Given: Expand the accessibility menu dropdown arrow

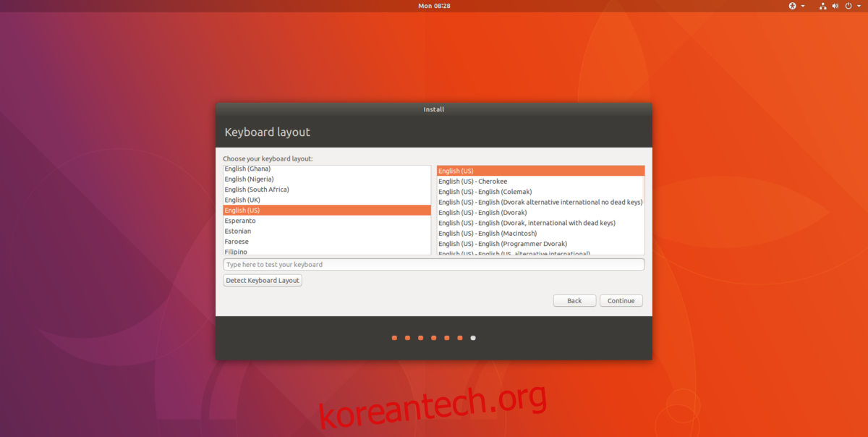Looking at the screenshot, I should coord(803,6).
